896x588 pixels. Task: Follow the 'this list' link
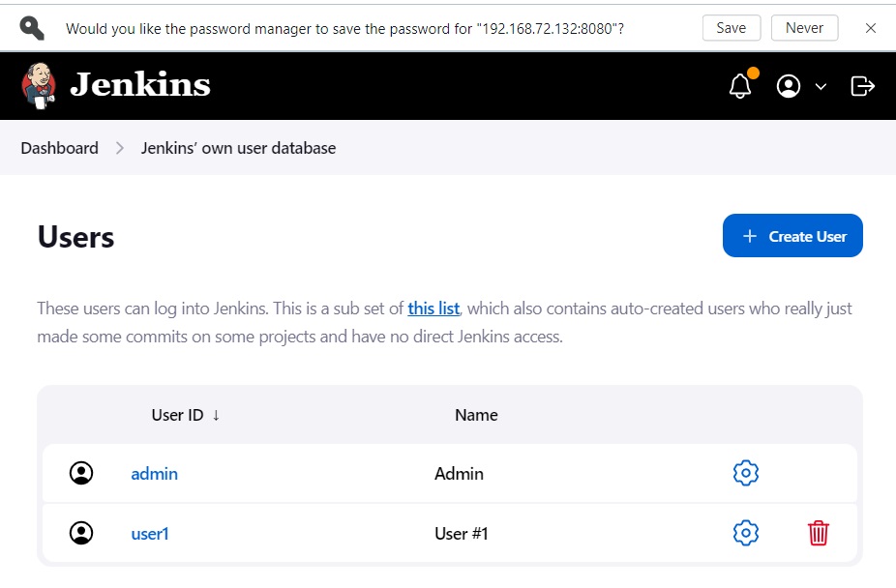coord(433,309)
